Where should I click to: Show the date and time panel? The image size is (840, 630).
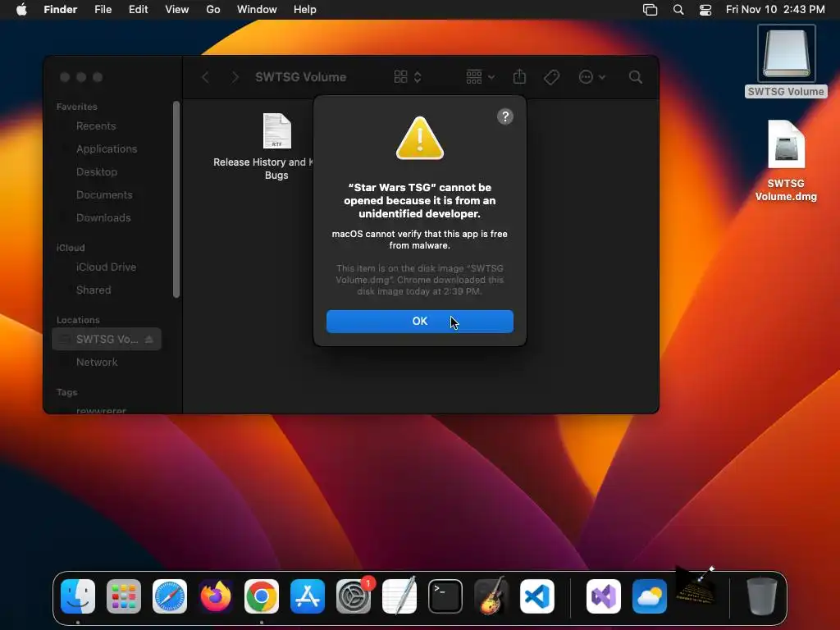pyautogui.click(x=775, y=10)
